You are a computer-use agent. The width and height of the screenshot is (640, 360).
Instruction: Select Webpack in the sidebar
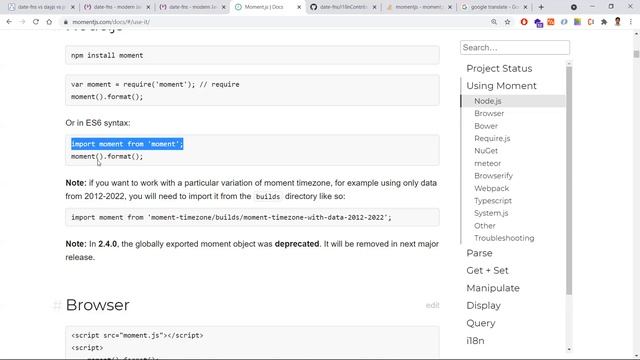point(491,188)
